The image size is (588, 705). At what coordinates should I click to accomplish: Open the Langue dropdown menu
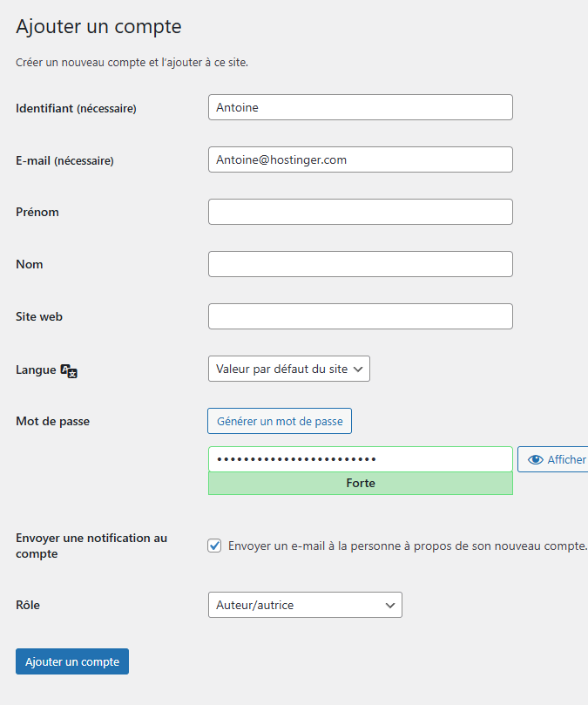[289, 369]
